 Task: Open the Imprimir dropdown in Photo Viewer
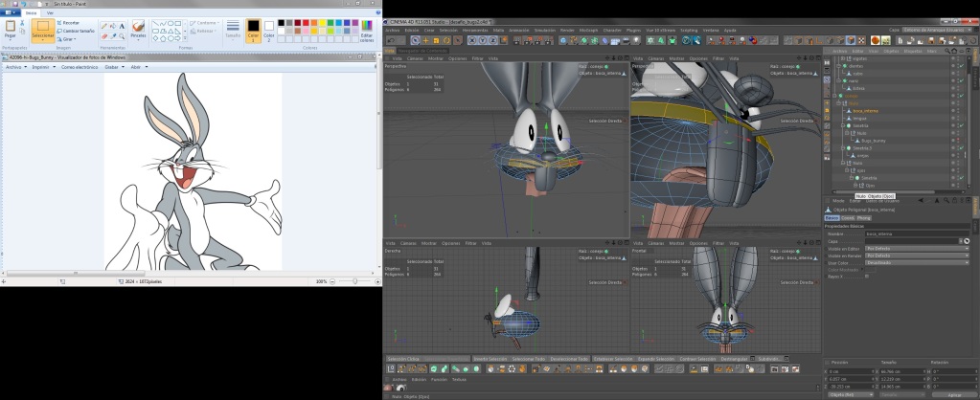44,67
